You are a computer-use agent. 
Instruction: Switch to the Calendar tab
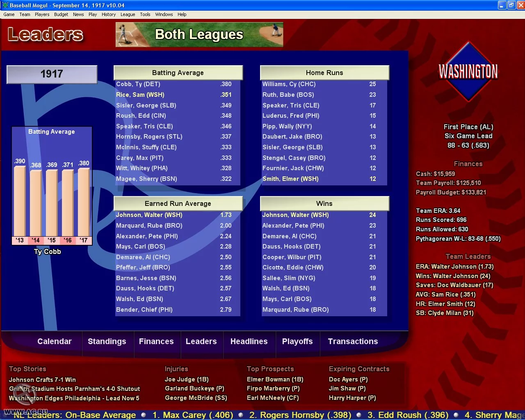pos(55,341)
